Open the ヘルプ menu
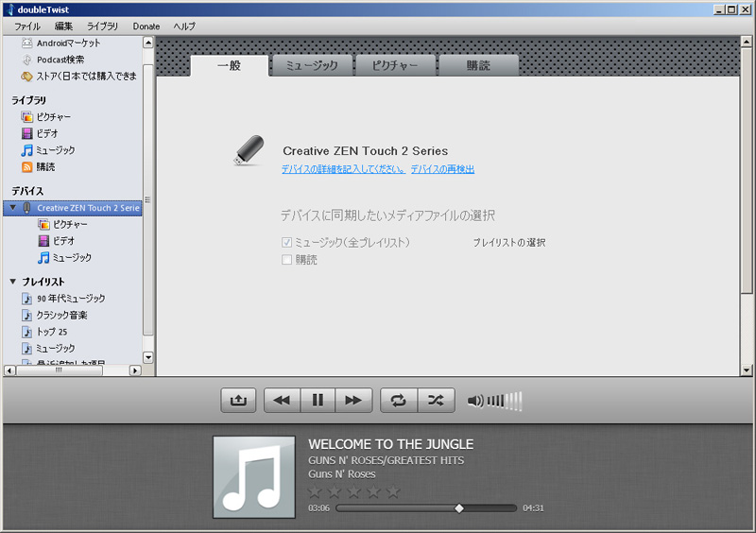 coord(184,26)
